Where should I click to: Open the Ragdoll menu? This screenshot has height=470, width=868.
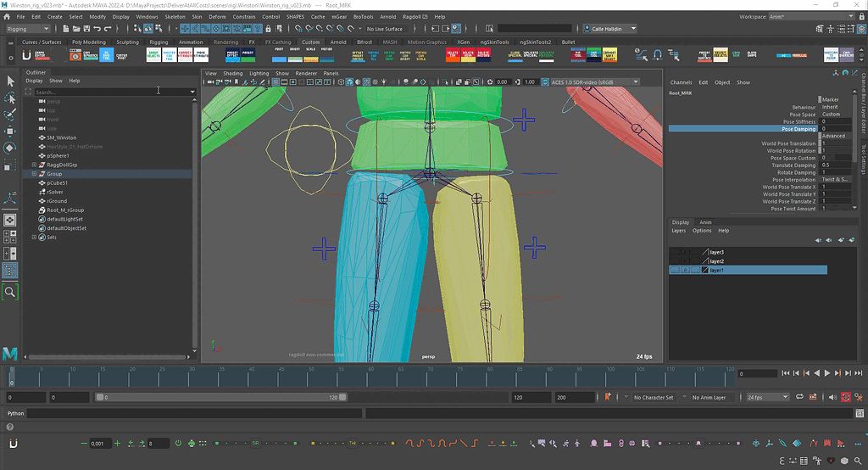click(415, 17)
